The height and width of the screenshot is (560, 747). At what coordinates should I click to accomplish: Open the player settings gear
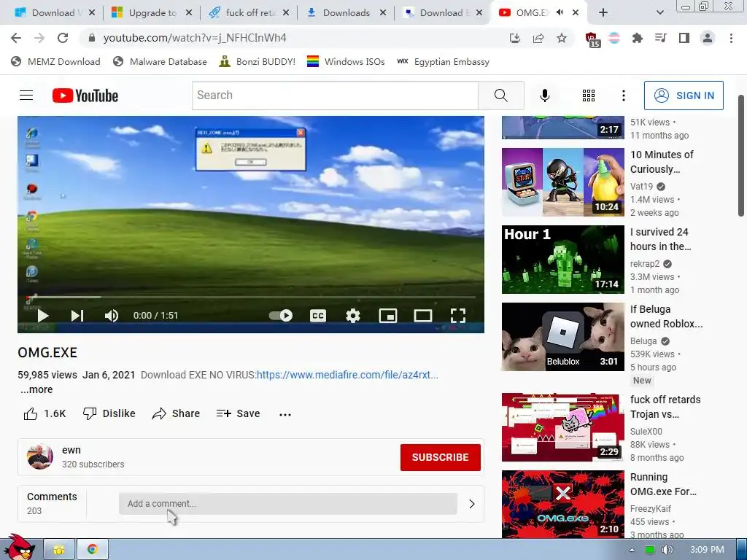click(352, 315)
